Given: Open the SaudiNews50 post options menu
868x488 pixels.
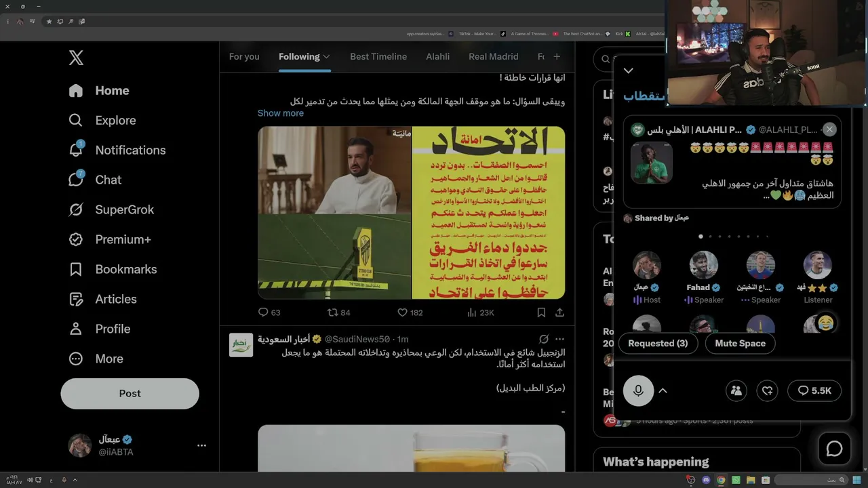Looking at the screenshot, I should pos(559,339).
